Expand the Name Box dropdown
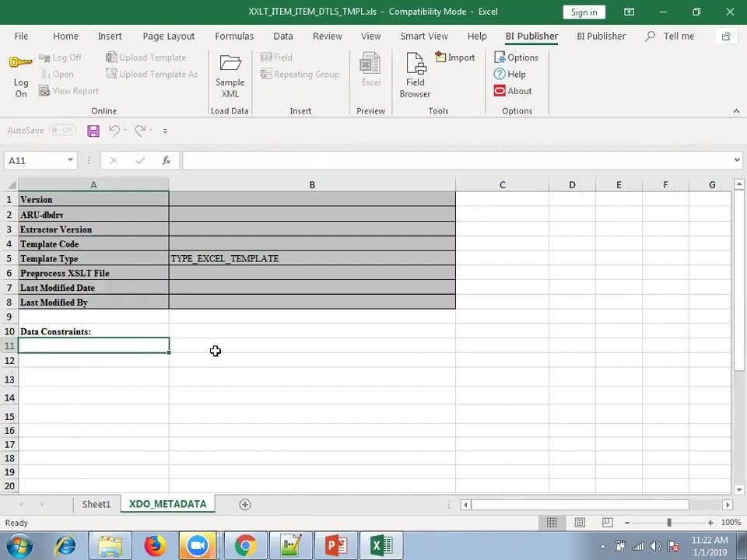747x560 pixels. [x=70, y=160]
